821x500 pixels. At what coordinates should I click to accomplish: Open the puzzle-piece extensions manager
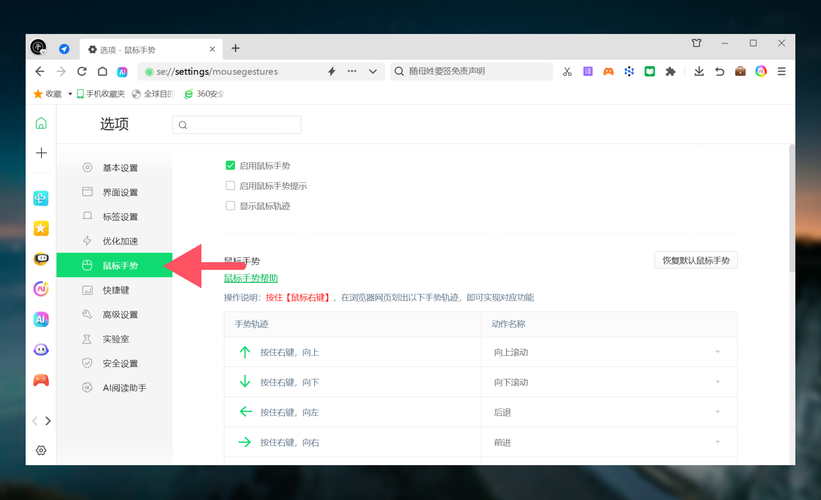click(x=671, y=71)
